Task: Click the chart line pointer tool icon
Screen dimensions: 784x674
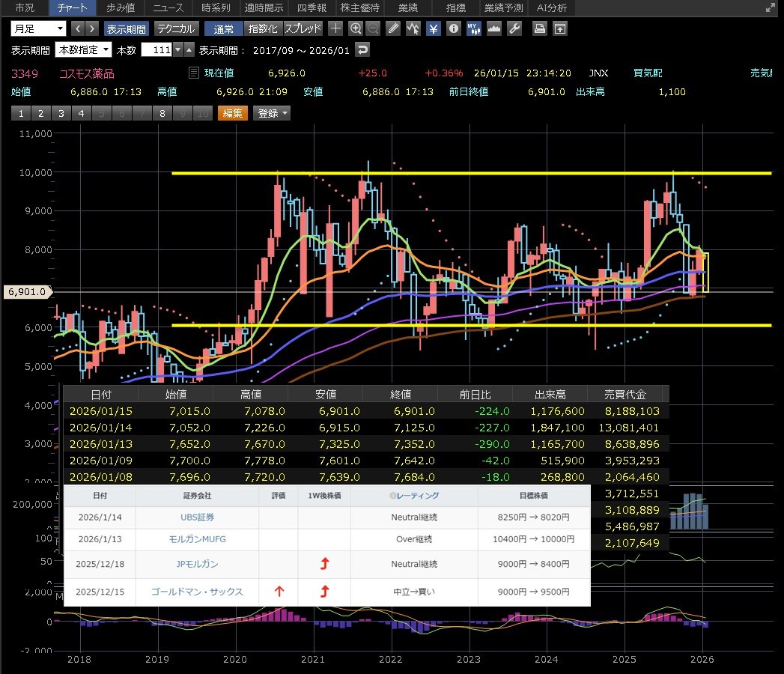Action: click(414, 28)
